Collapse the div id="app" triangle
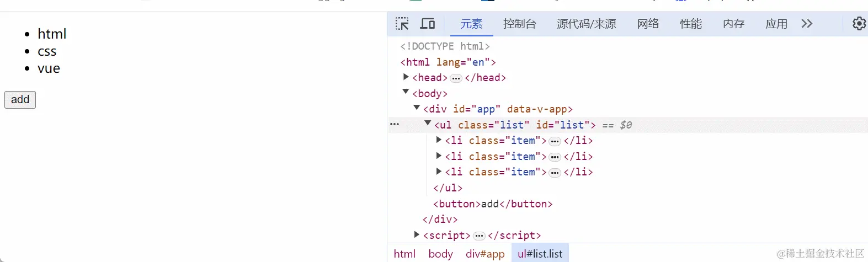Screen dimensions: 868x262 click(417, 108)
